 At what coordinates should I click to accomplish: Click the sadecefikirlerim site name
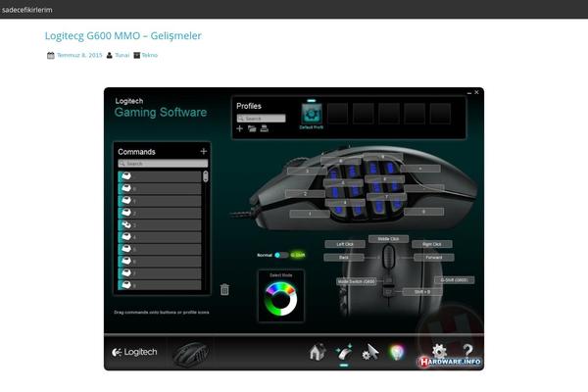tap(27, 10)
